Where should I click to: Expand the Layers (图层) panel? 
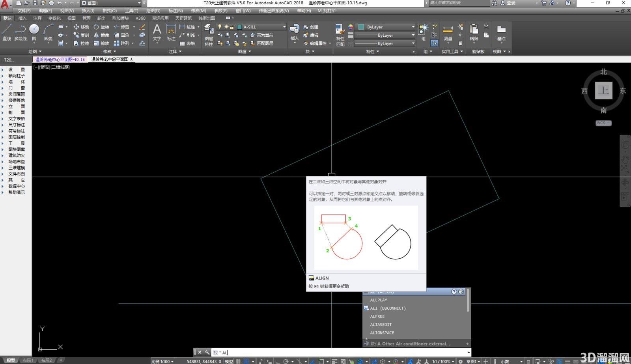245,51
